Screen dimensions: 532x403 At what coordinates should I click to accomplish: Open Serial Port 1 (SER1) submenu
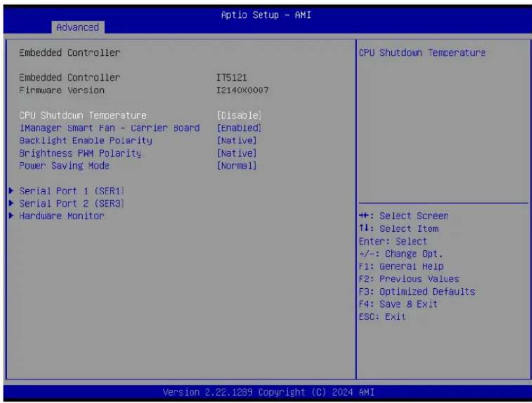tap(72, 191)
